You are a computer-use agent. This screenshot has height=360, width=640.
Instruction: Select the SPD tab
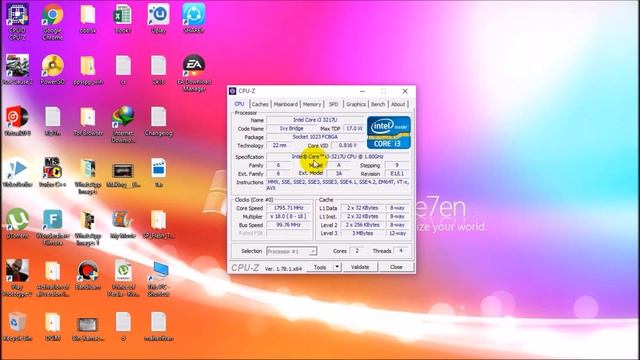(333, 104)
